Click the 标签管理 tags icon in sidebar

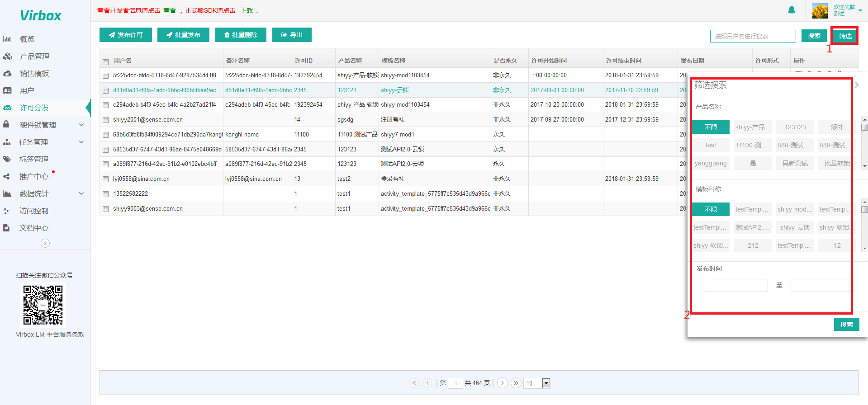click(7, 159)
